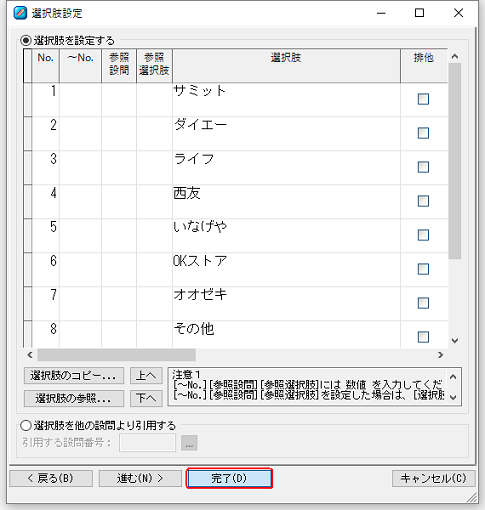Viewport: 485px width, 510px height.
Task: Click the note box scroll down arrow
Action: point(453,397)
